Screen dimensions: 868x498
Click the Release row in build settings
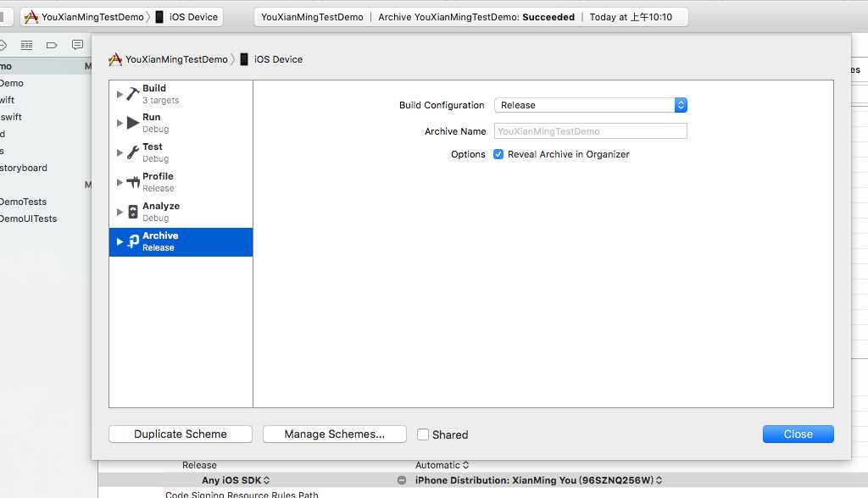(199, 465)
